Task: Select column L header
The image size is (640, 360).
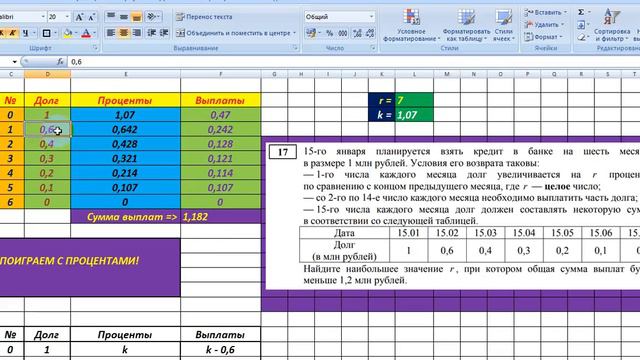Action: [414, 74]
